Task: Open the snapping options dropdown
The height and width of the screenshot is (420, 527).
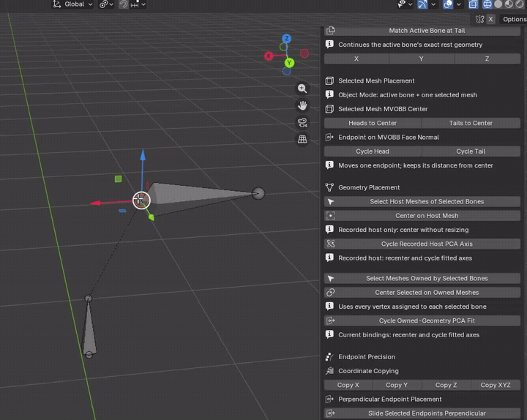Action: (138, 4)
